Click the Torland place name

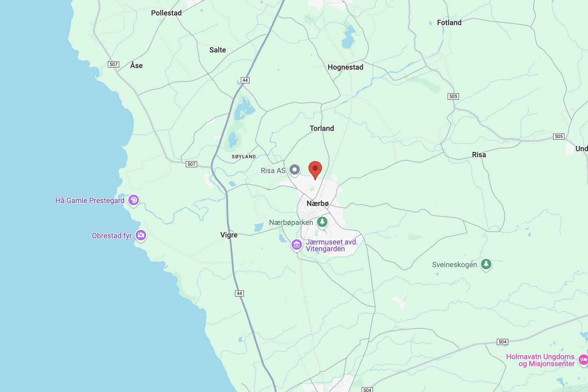(322, 128)
